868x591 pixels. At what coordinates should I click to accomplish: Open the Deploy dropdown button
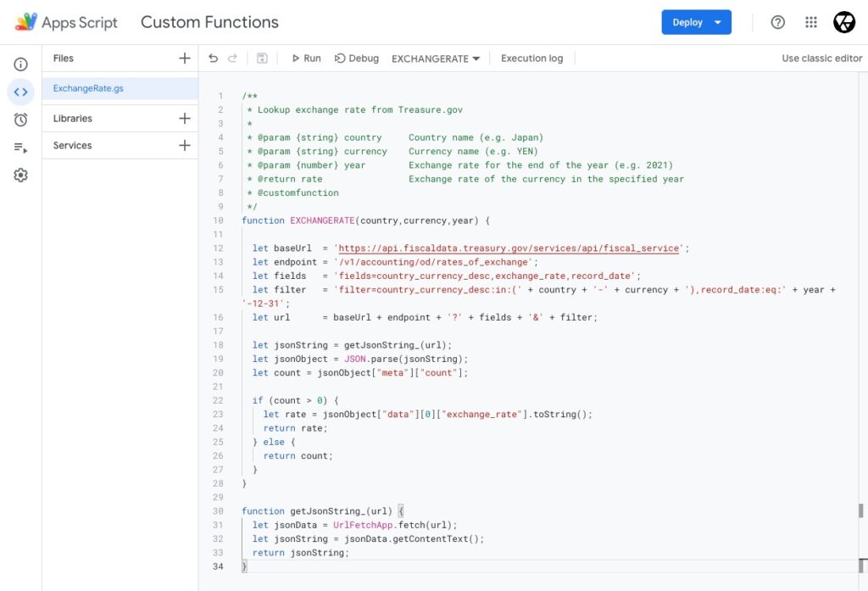tap(697, 22)
